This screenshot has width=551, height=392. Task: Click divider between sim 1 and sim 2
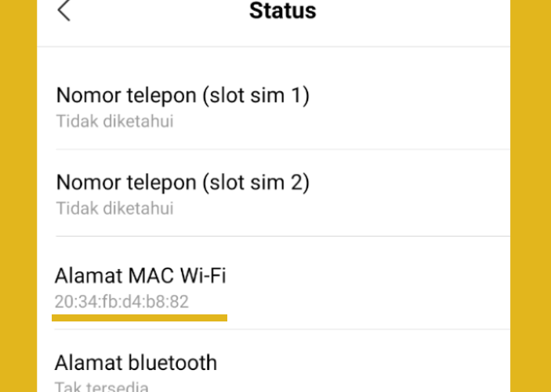[283, 149]
